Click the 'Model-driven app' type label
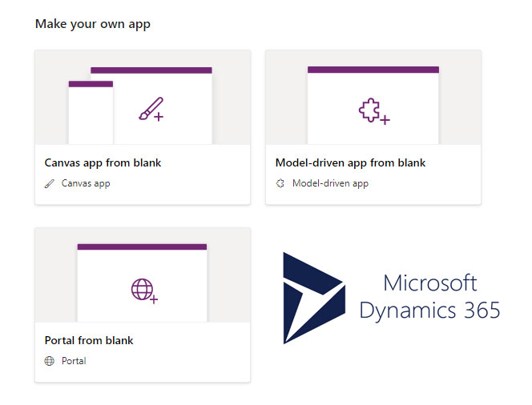This screenshot has width=532, height=405. 330,183
